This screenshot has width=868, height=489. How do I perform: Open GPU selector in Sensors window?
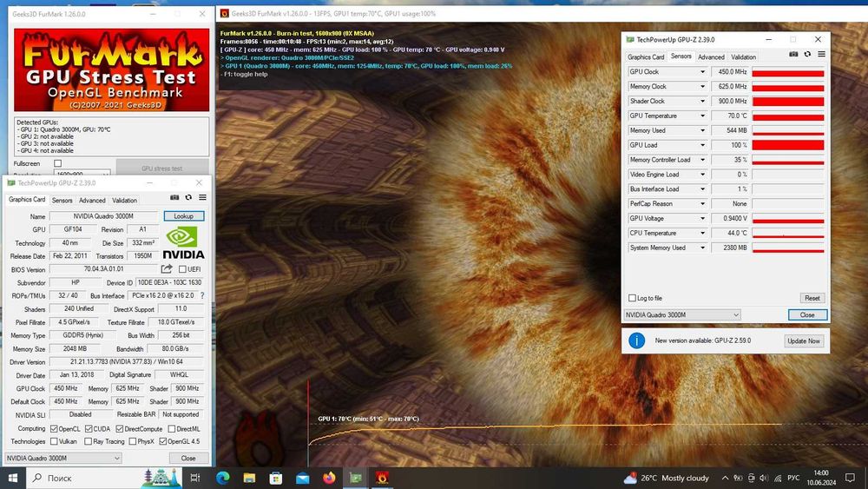coord(682,314)
